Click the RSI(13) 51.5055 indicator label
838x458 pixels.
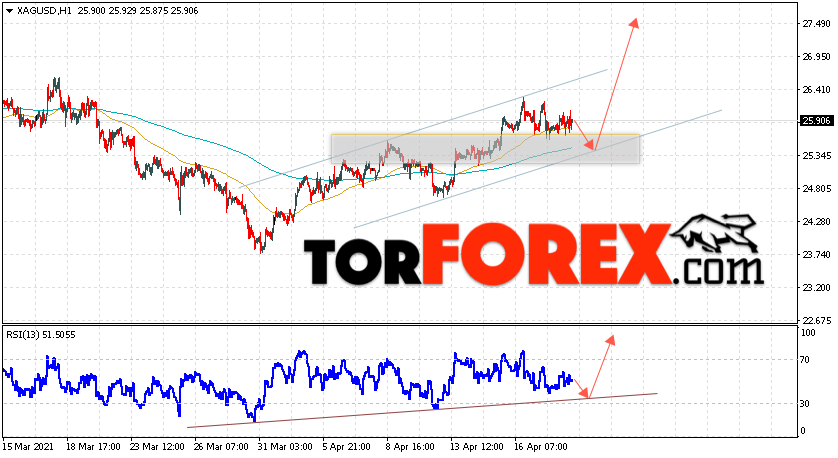[41, 335]
